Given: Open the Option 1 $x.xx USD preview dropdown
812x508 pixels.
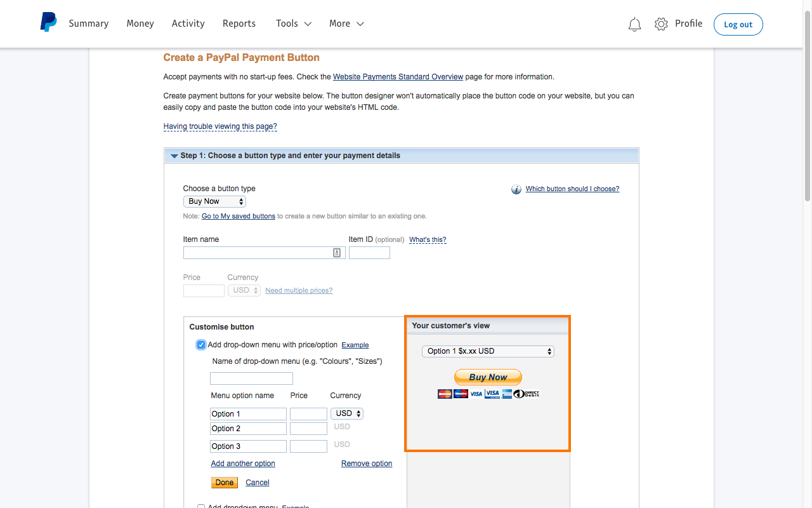Looking at the screenshot, I should click(x=488, y=351).
